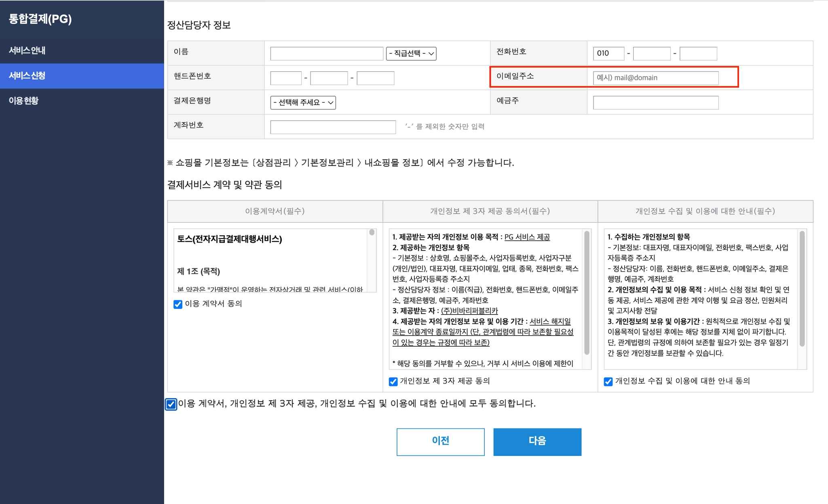
Task: Open the 서비스안내 sidebar menu
Action: [x=27, y=51]
